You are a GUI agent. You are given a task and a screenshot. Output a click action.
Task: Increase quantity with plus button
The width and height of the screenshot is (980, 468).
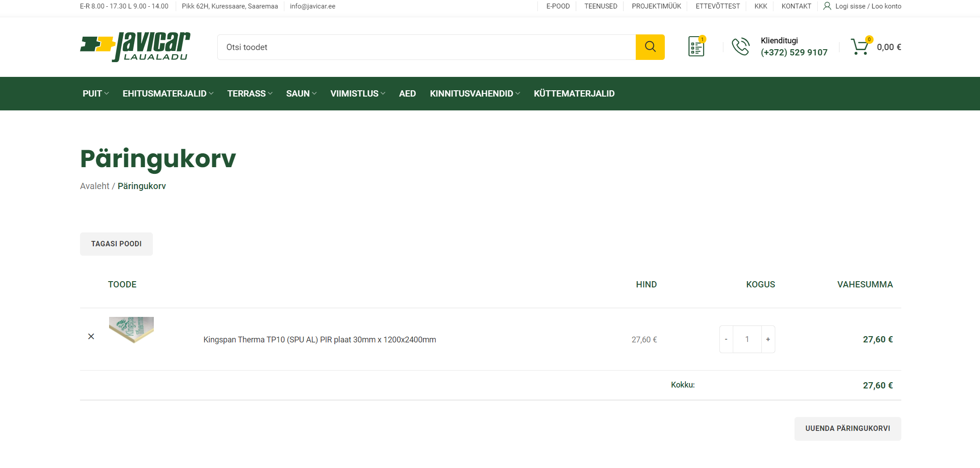point(768,339)
